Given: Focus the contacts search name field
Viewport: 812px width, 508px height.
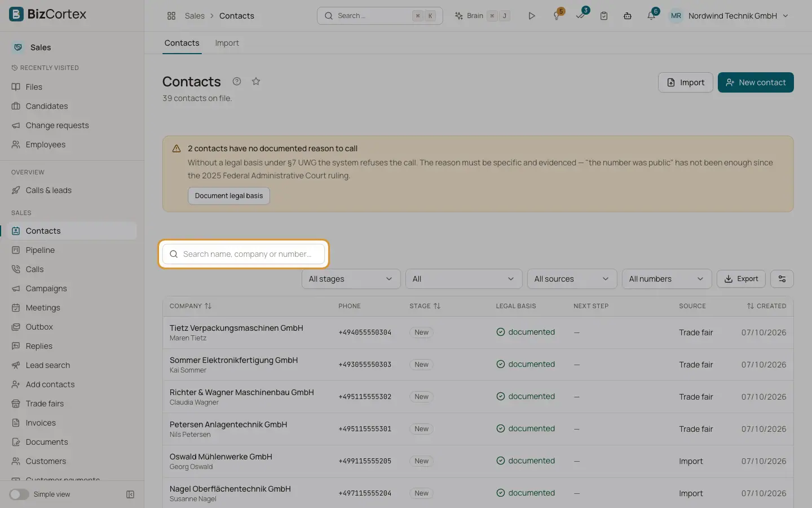Looking at the screenshot, I should coord(244,254).
